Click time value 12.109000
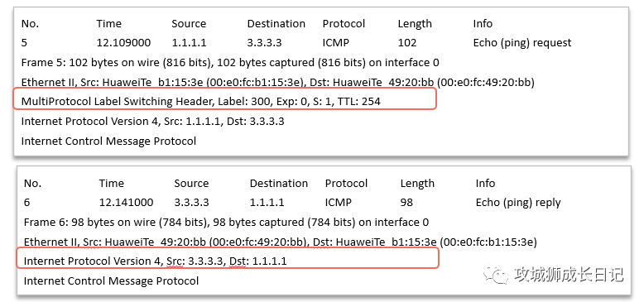Screen dimensions: 644x302 tap(123, 43)
